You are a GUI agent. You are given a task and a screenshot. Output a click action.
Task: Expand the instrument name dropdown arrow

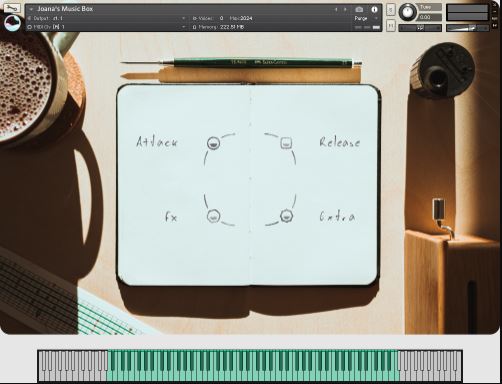pos(31,9)
